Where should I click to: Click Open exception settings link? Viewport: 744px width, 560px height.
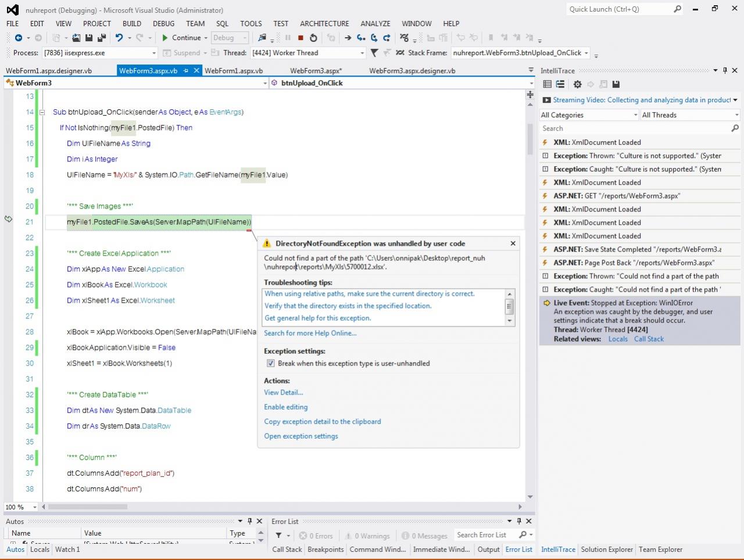coord(301,436)
